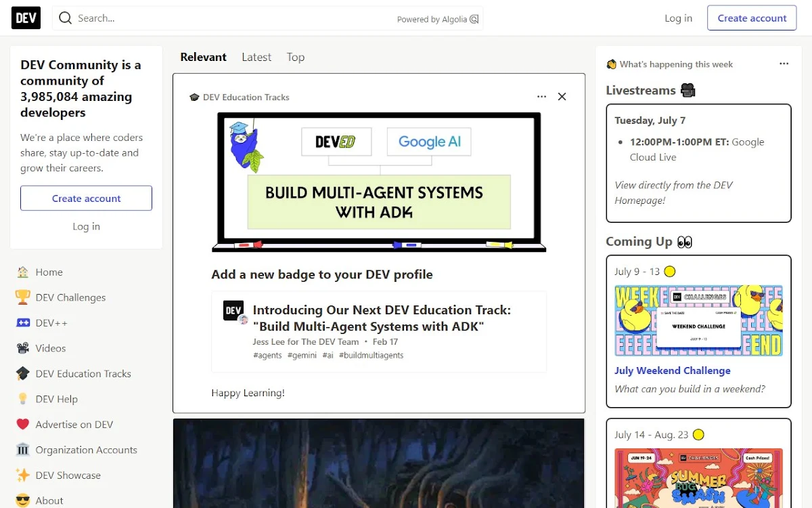Click the DEV avatar on the article card
Image resolution: width=812 pixels, height=508 pixels.
tap(233, 311)
